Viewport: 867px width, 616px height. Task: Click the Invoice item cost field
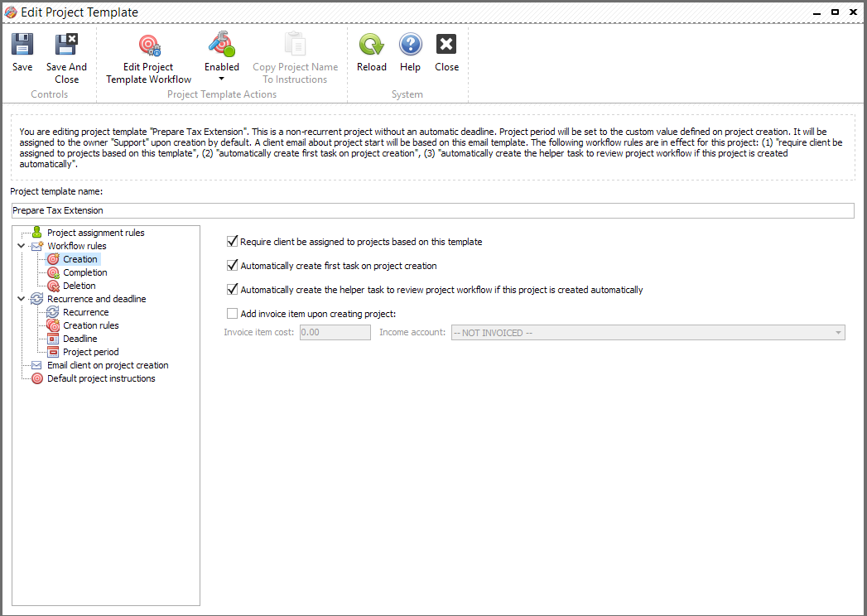335,332
